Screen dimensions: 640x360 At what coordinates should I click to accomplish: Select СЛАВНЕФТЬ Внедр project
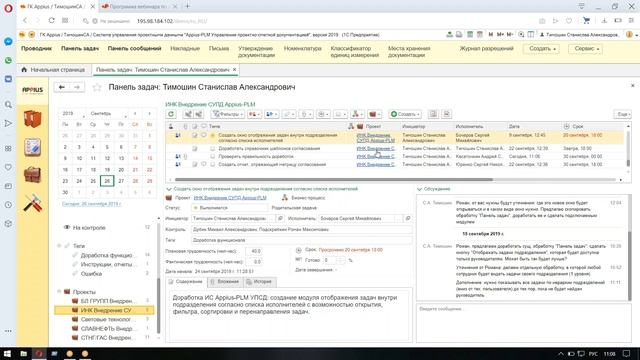pos(106,329)
